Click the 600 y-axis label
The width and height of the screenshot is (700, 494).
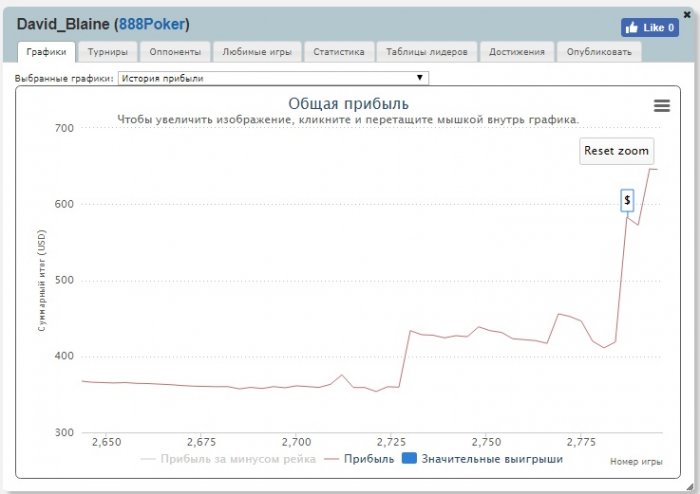64,204
